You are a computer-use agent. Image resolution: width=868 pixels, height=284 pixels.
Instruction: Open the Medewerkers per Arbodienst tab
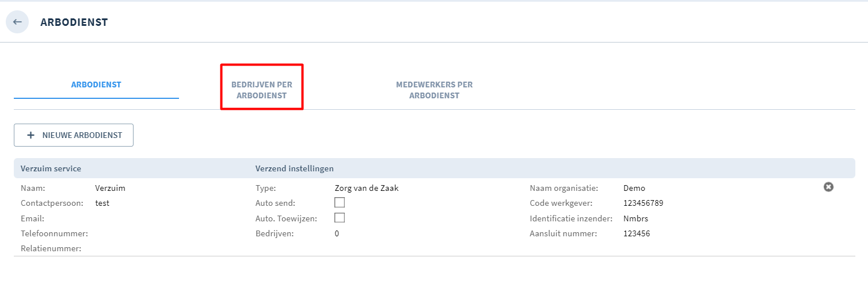[435, 90]
